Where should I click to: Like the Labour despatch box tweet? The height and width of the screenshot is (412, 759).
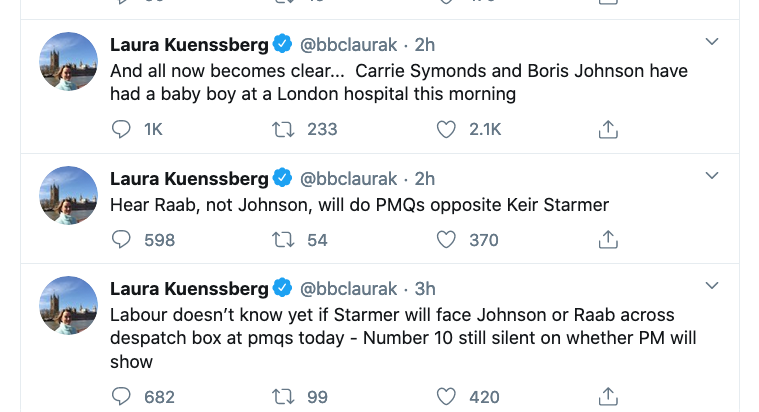point(447,397)
